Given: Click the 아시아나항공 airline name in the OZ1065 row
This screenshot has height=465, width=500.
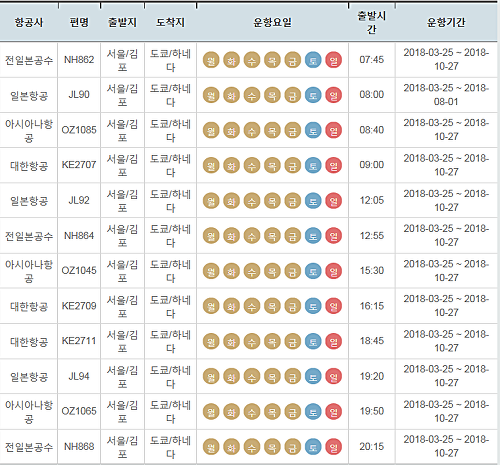Looking at the screenshot, I should (29, 412).
